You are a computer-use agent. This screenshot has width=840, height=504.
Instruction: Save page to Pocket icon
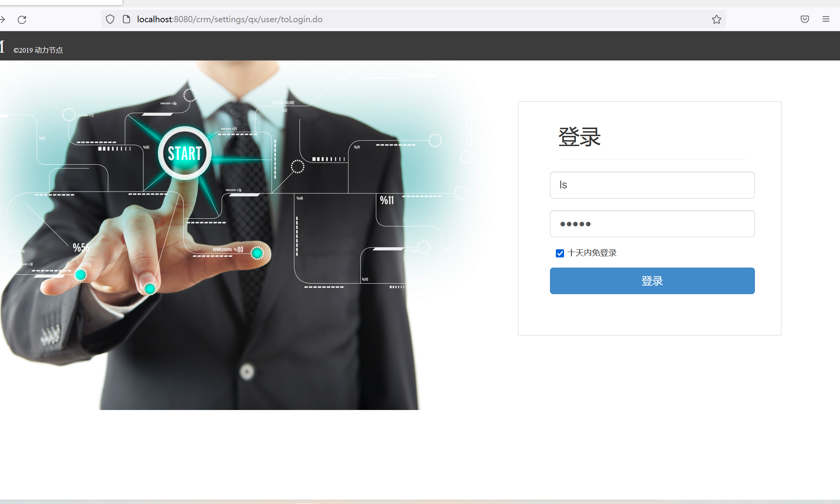pyautogui.click(x=804, y=20)
